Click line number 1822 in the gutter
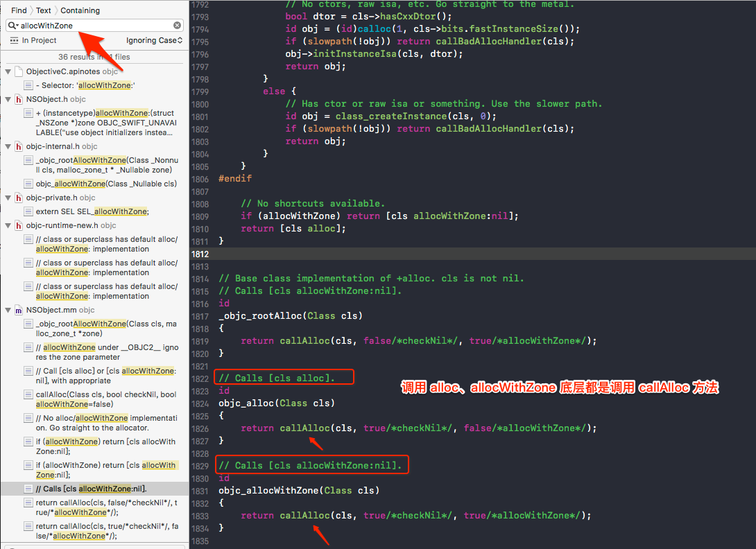Viewport: 756px width, 549px height. click(x=200, y=379)
